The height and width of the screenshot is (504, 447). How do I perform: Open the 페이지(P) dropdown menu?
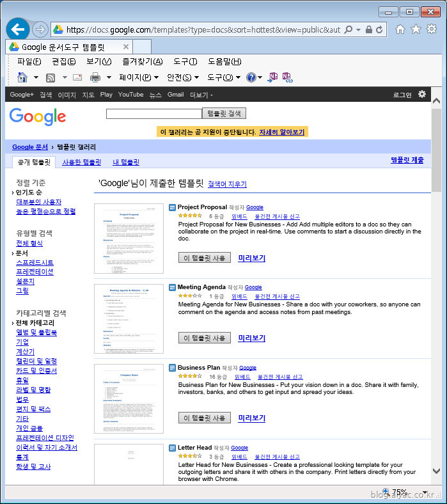(x=139, y=77)
